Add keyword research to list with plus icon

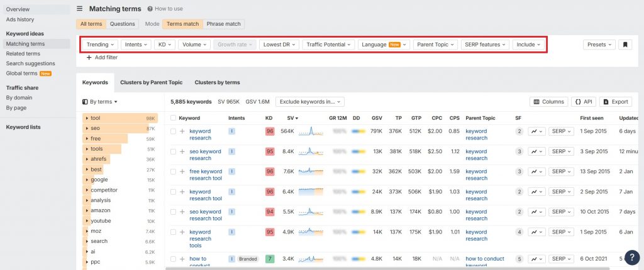182,131
